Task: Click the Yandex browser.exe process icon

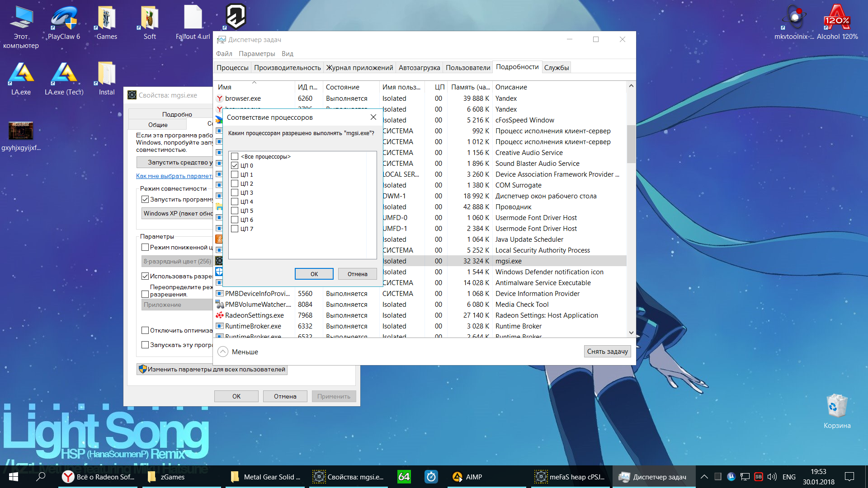Action: click(x=220, y=99)
